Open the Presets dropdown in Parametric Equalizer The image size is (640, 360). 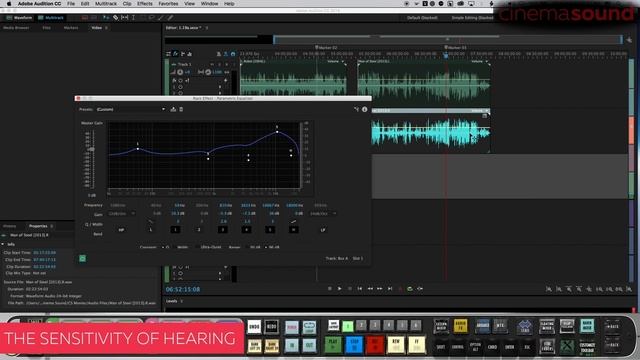point(131,109)
